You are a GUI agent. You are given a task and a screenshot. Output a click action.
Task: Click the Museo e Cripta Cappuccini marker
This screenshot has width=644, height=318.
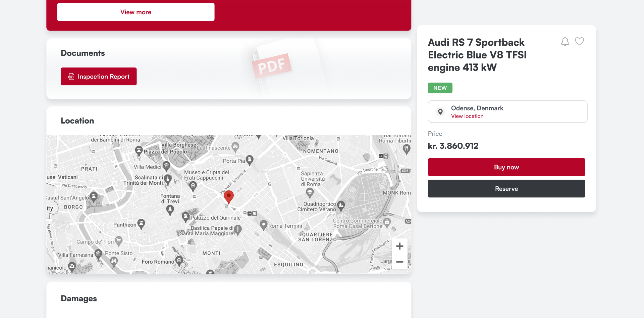point(193,186)
